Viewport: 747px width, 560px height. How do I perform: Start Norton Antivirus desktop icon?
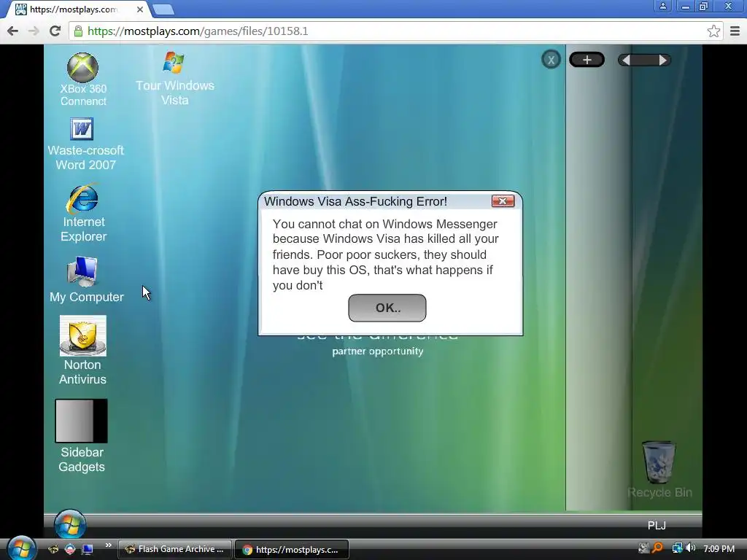82,350
